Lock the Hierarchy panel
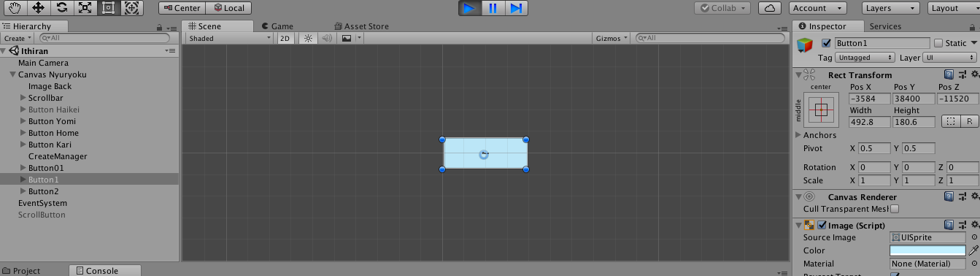 tap(160, 27)
